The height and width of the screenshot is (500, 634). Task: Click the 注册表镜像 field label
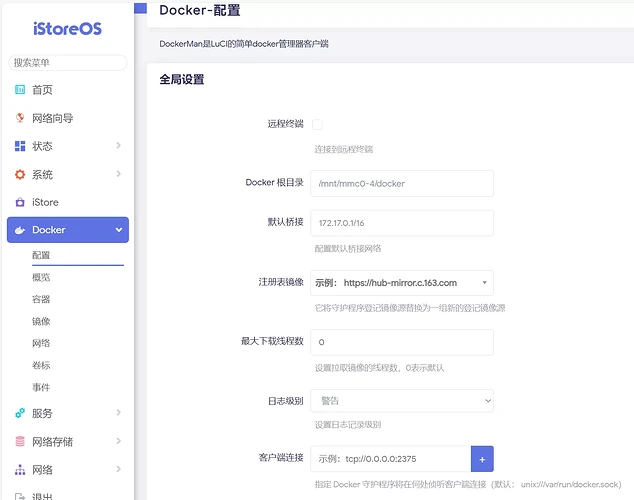point(281,282)
